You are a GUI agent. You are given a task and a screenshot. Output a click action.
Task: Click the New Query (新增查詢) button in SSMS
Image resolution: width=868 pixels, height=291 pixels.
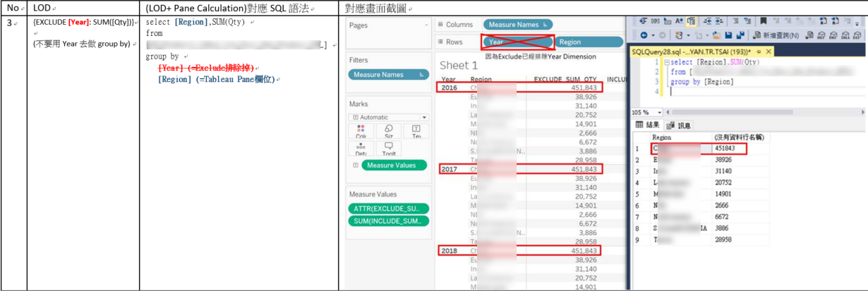[777, 35]
